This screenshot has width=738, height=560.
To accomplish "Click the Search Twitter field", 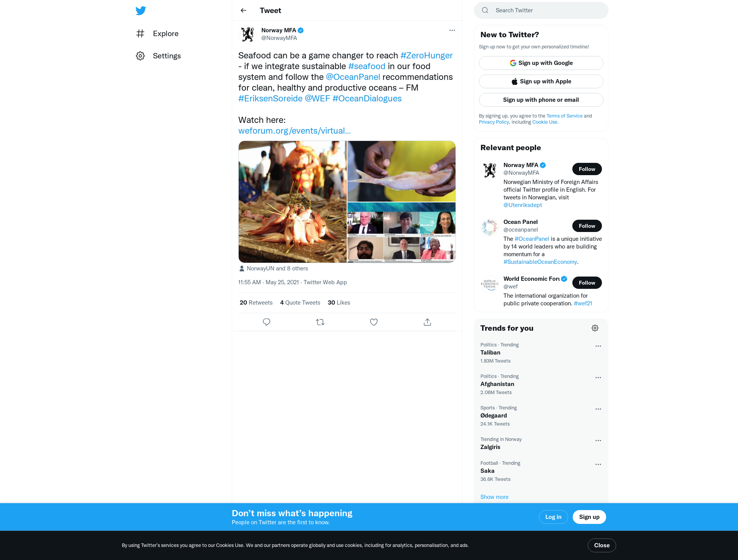I will (541, 10).
